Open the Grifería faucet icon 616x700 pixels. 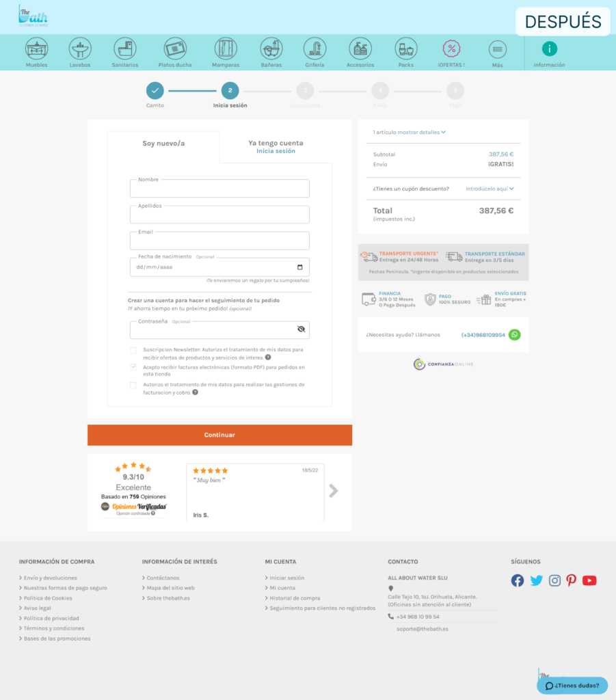click(314, 49)
